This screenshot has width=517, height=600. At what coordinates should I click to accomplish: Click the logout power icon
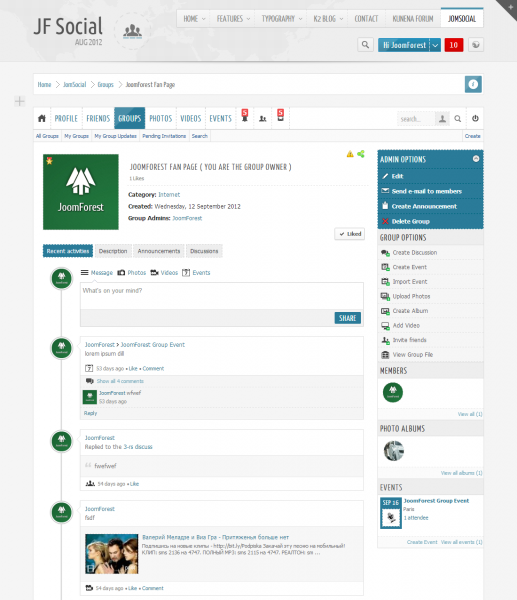pyautogui.click(x=475, y=118)
